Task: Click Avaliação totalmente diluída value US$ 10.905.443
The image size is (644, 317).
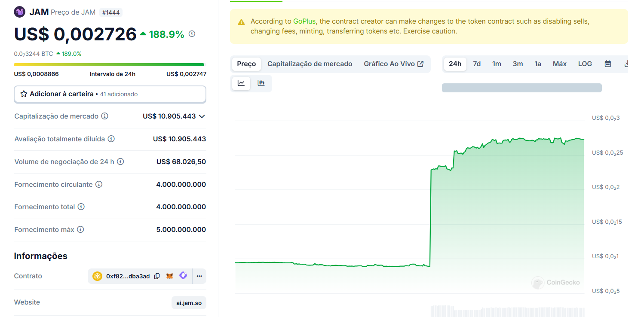Action: coord(180,139)
